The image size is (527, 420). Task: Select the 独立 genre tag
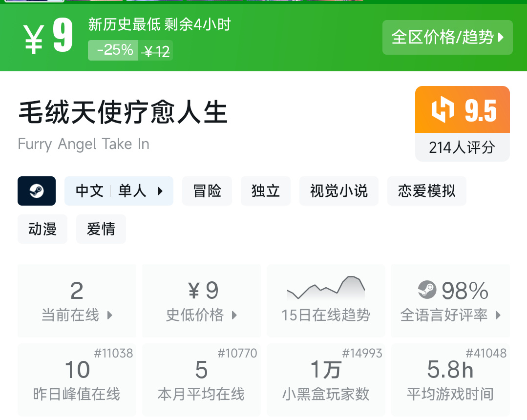(x=266, y=191)
